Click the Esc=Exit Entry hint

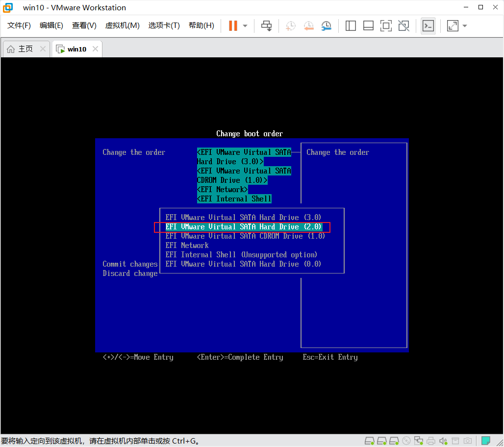click(330, 357)
